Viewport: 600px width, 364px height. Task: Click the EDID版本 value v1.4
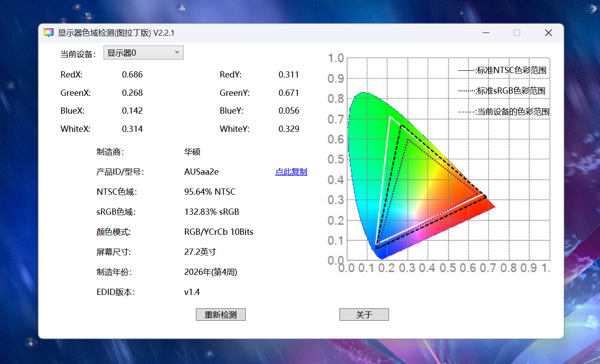(x=192, y=292)
